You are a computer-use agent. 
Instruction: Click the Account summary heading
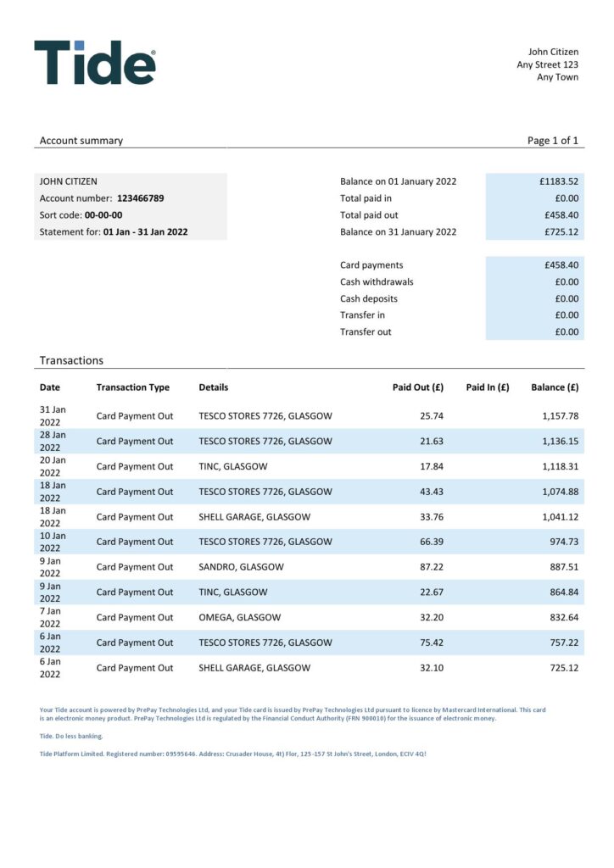click(81, 141)
